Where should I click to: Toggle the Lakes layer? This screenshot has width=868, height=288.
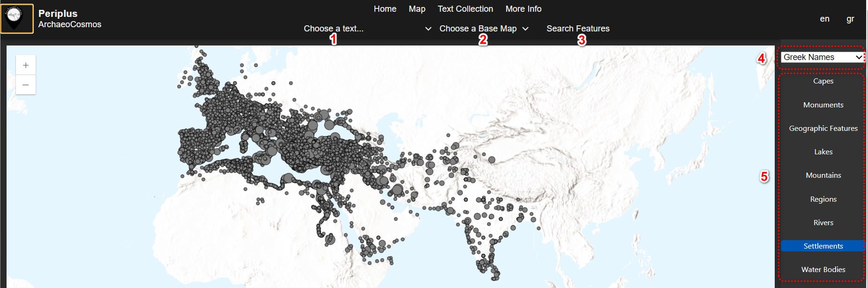(x=823, y=152)
